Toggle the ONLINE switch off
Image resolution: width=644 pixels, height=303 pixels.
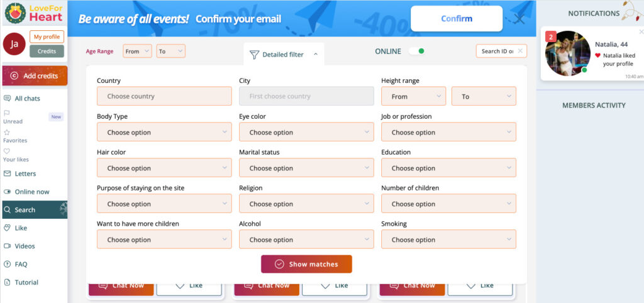pyautogui.click(x=416, y=52)
